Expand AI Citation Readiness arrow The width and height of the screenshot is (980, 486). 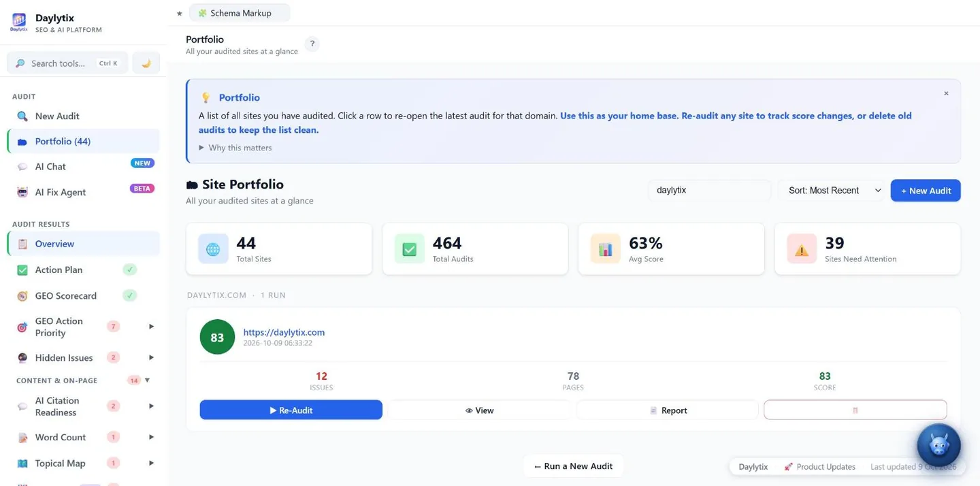(x=151, y=406)
